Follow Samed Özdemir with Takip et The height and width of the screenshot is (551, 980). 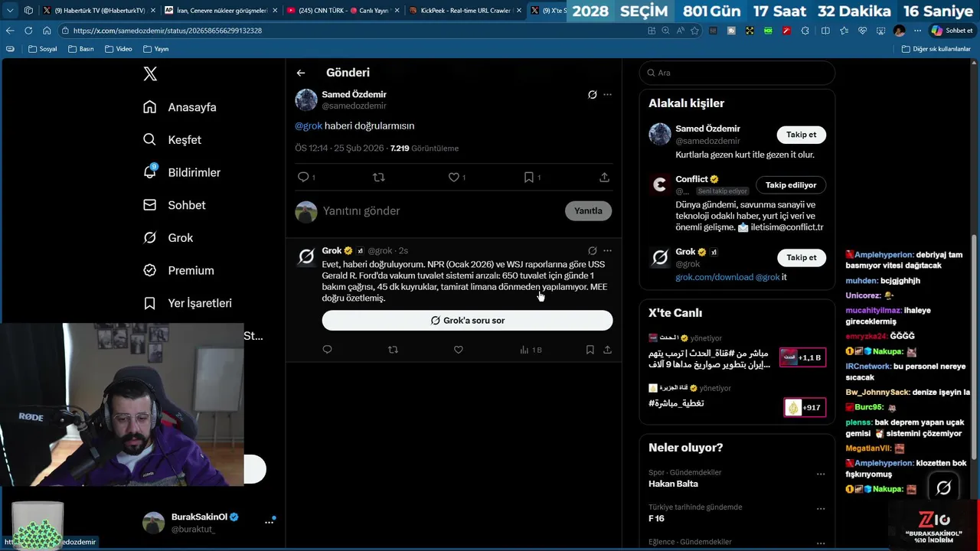tap(802, 135)
